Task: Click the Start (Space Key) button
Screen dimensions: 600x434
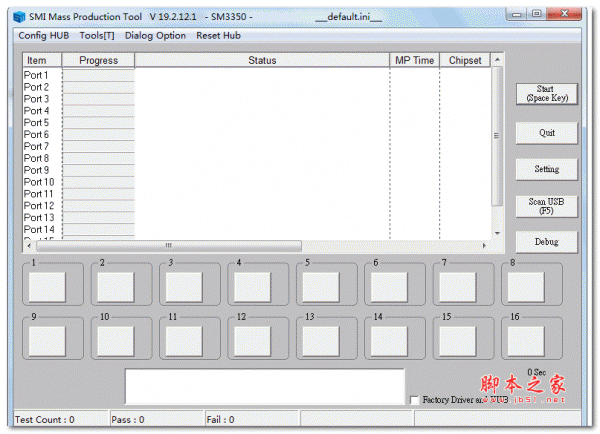Action: (x=547, y=94)
